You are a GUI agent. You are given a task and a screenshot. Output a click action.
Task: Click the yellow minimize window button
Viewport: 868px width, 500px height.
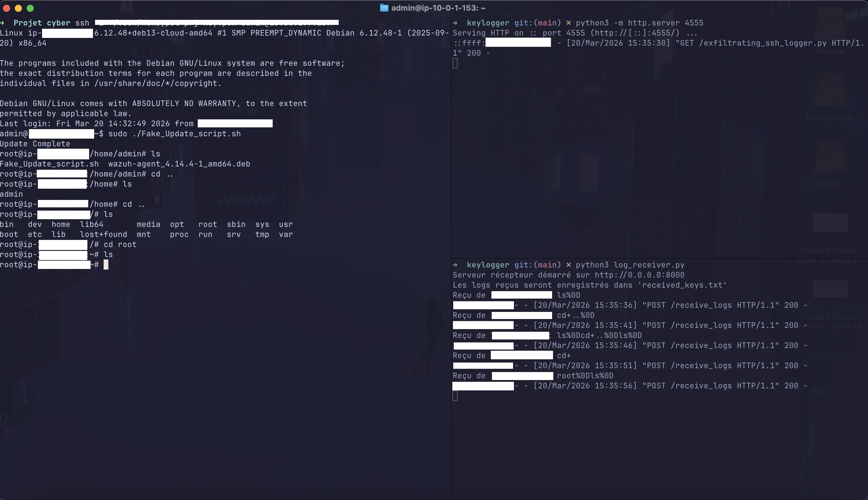19,8
